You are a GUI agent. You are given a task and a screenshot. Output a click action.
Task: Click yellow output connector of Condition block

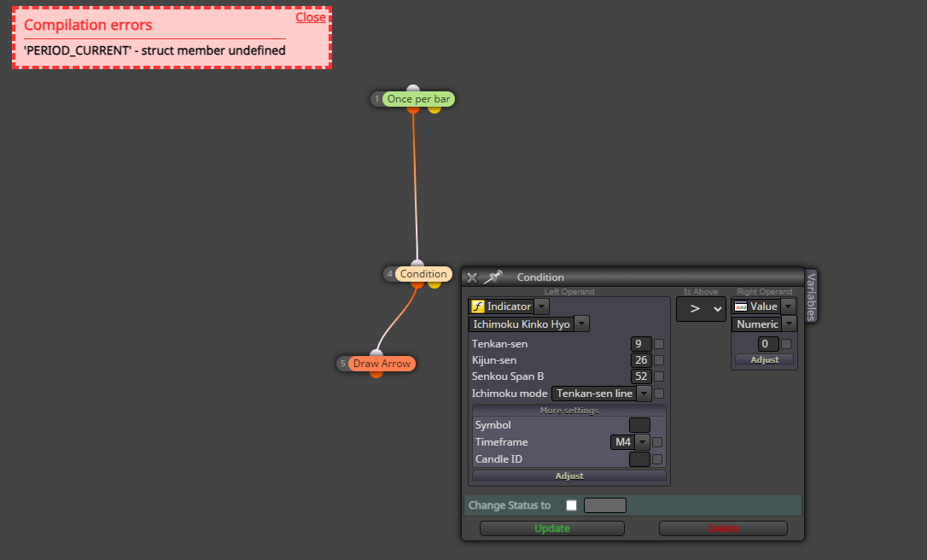pos(434,284)
